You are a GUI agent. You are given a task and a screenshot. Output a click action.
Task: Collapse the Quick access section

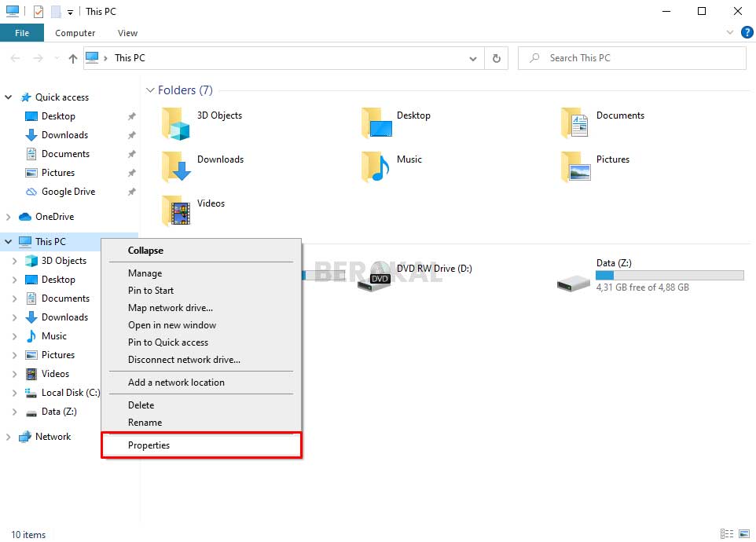coord(8,97)
